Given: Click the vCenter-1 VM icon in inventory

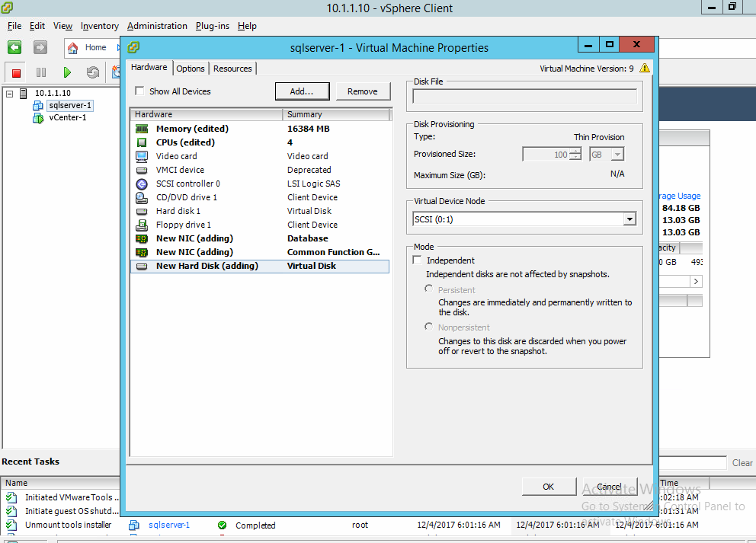Looking at the screenshot, I should click(38, 117).
